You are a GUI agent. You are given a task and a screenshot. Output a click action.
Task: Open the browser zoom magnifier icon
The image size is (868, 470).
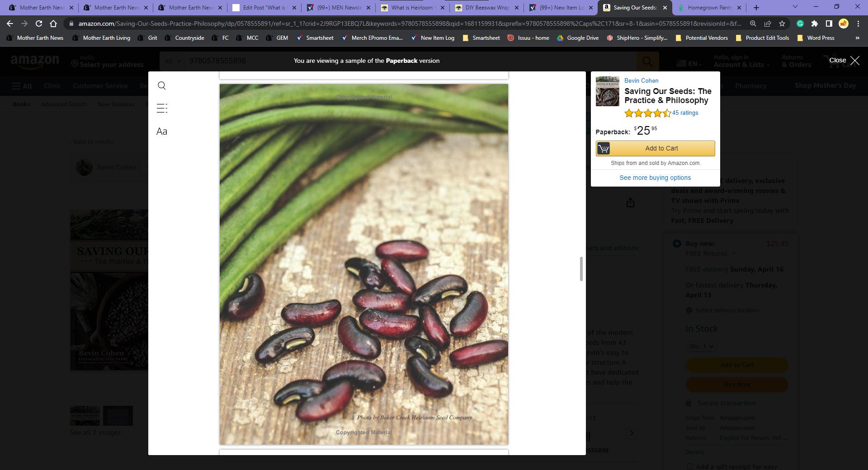pos(753,23)
